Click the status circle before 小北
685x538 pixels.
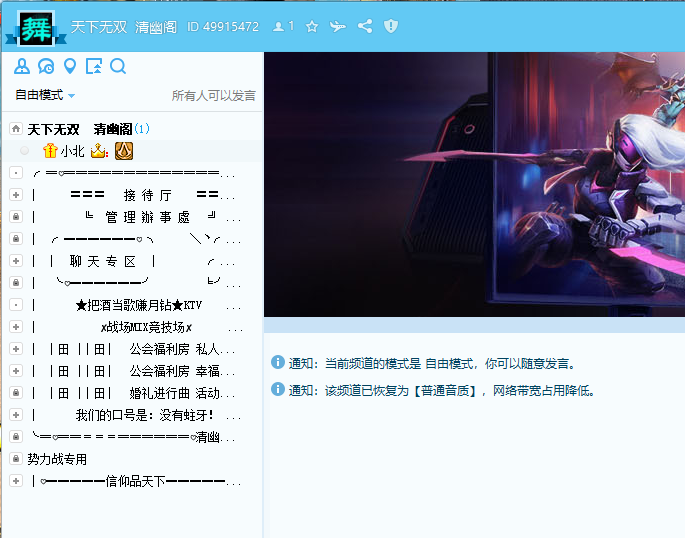(x=24, y=151)
